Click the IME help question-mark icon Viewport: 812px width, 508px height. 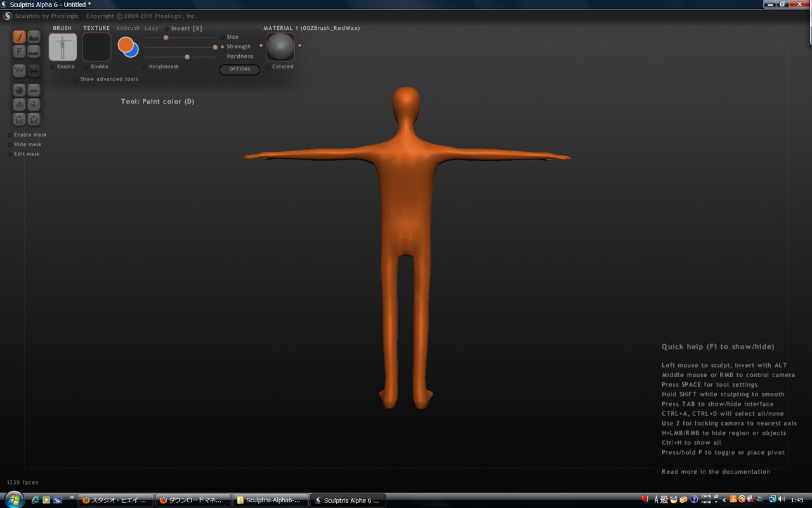695,500
